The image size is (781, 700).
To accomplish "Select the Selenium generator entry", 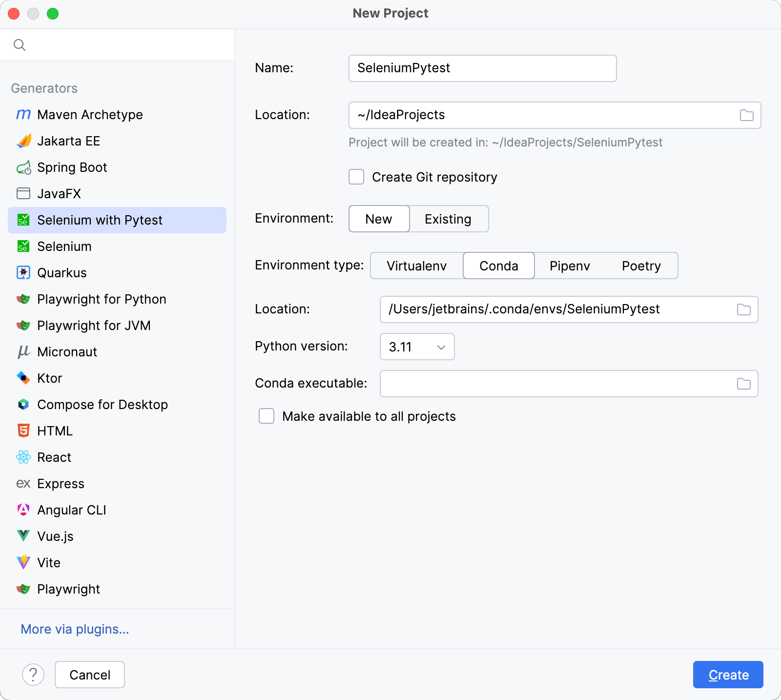I will click(x=64, y=246).
